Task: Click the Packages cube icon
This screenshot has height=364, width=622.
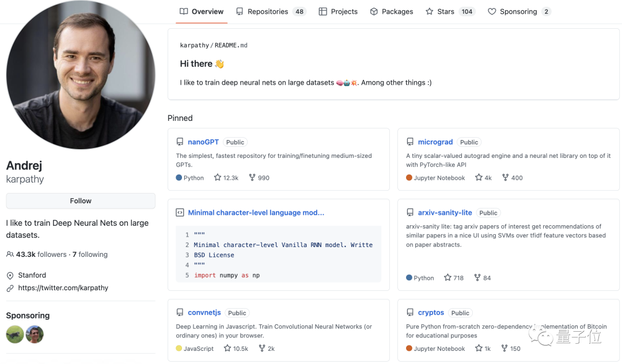Action: (x=374, y=12)
